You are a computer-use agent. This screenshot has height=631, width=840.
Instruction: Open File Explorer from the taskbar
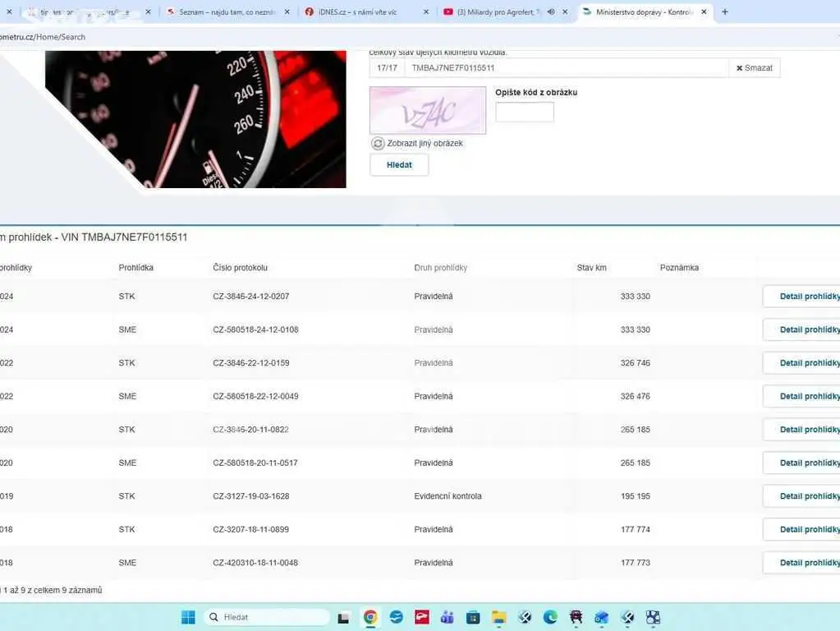pyautogui.click(x=498, y=617)
